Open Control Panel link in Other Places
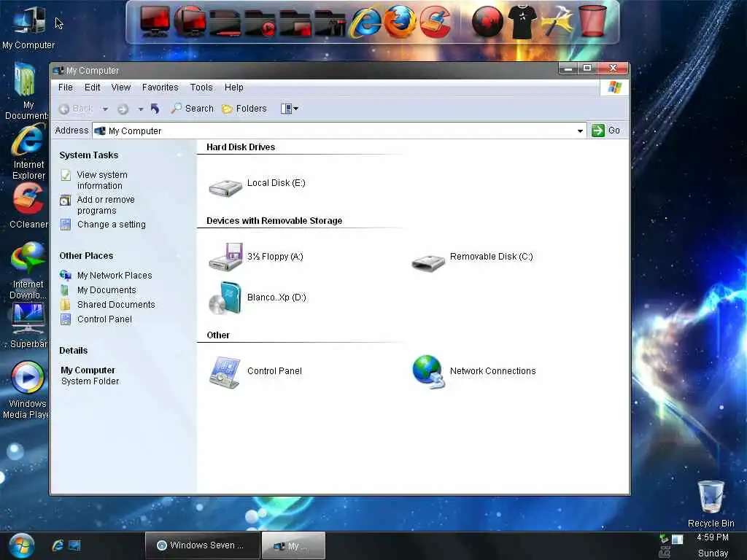Screen dimensions: 747x560 click(x=104, y=319)
